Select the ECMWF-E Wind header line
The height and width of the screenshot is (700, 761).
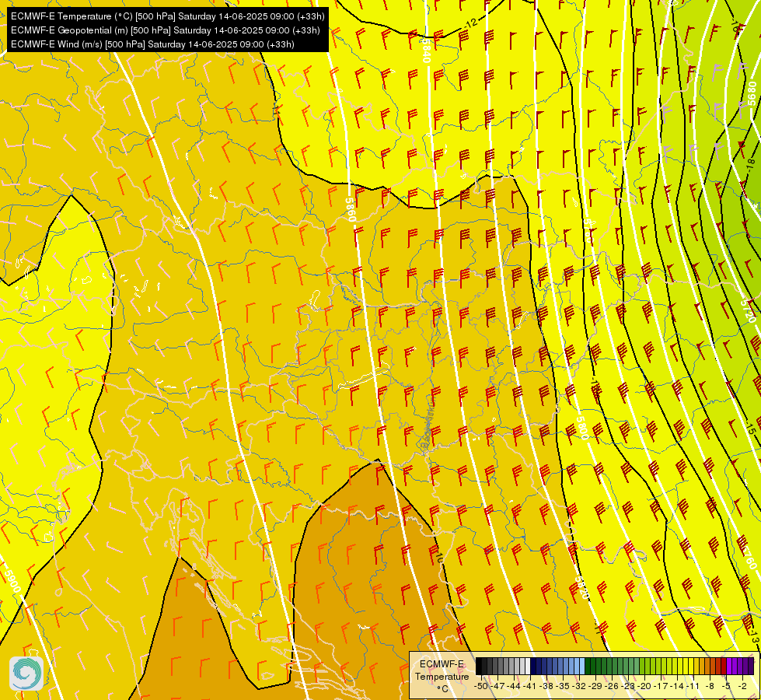[x=152, y=44]
